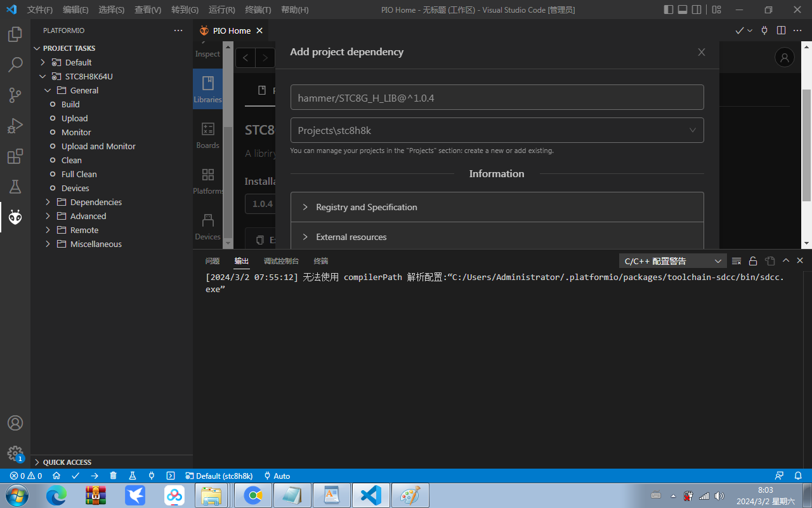The height and width of the screenshot is (508, 812).
Task: Click the editor title serial monitor plug icon
Action: coord(764,30)
